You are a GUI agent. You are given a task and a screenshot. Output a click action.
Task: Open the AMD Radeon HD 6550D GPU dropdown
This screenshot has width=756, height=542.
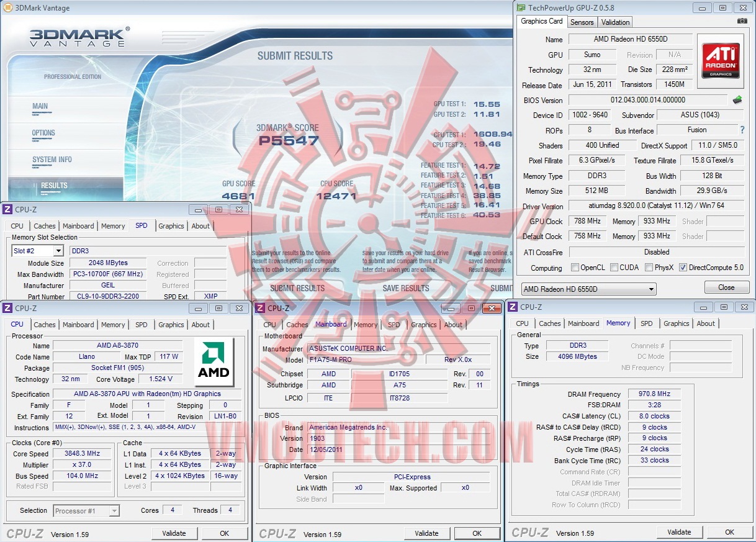click(x=588, y=289)
